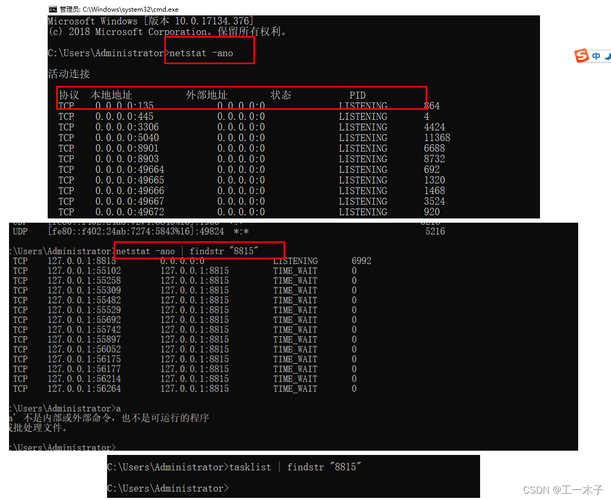The height and width of the screenshot is (500, 611).
Task: Click the moon icon on the IME bar
Action: (x=608, y=55)
